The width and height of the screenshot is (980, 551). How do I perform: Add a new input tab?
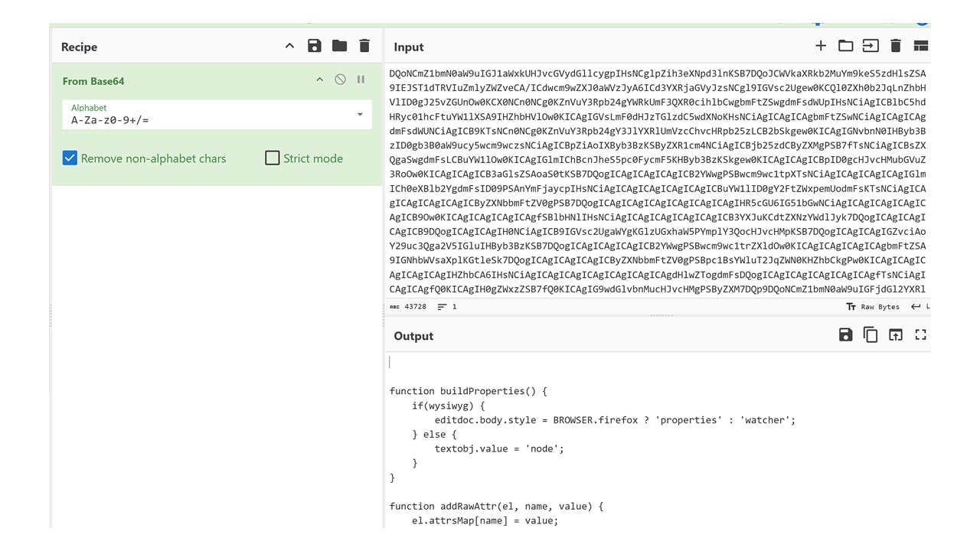(821, 47)
